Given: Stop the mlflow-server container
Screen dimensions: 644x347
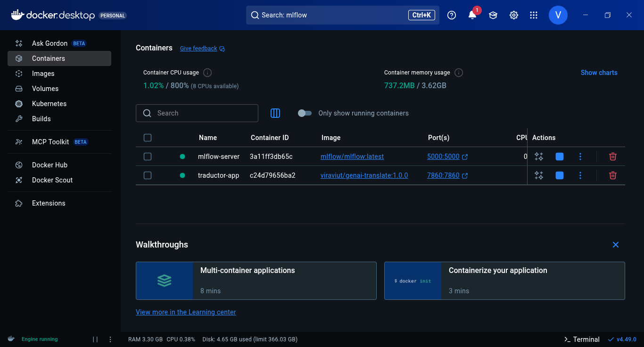Looking at the screenshot, I should point(560,157).
